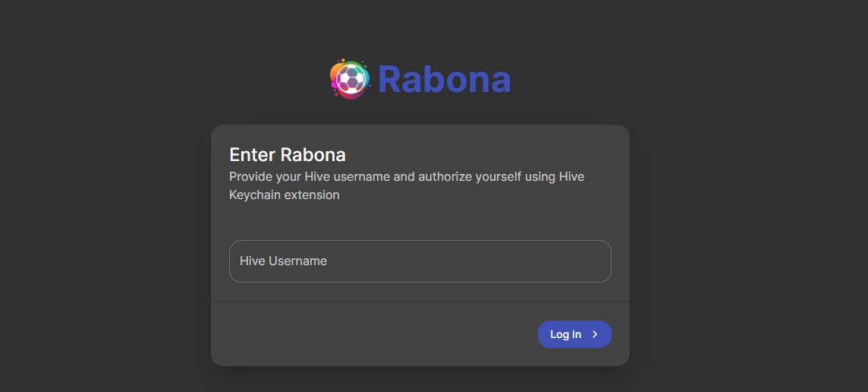The width and height of the screenshot is (868, 392).
Task: Click the blue Rabona wordmark text
Action: point(444,79)
